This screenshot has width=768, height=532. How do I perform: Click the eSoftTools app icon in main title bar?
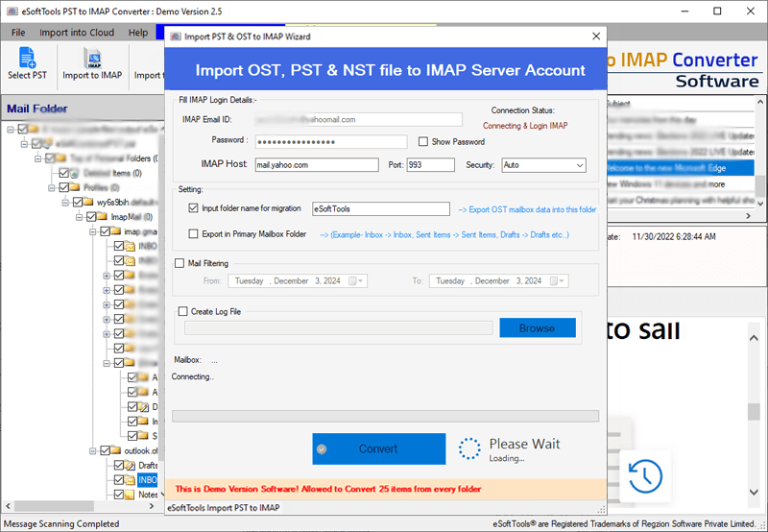click(12, 12)
